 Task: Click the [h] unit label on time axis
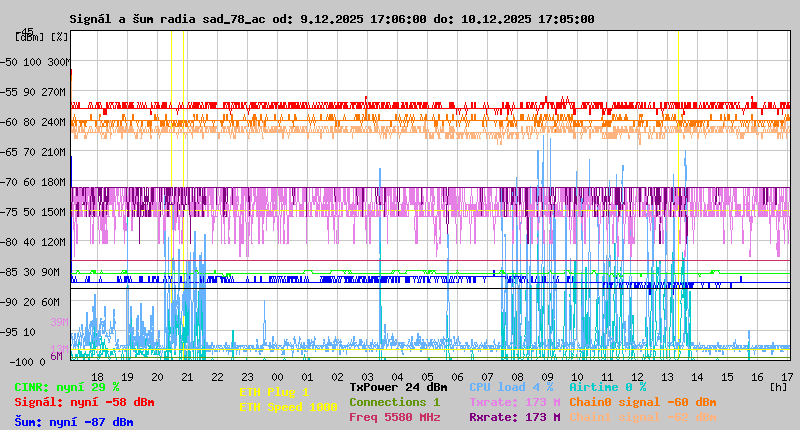tap(778, 386)
